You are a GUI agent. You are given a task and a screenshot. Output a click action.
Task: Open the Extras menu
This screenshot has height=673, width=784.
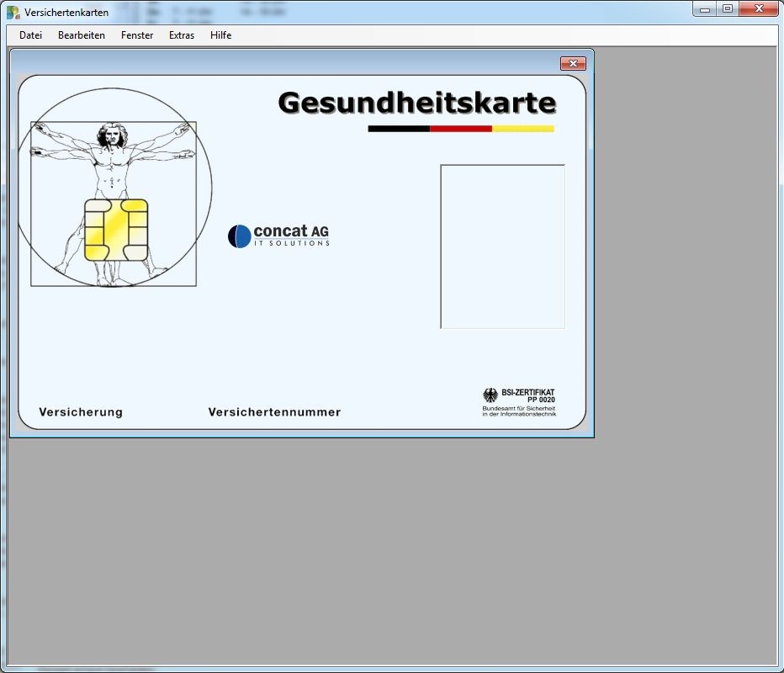point(182,35)
